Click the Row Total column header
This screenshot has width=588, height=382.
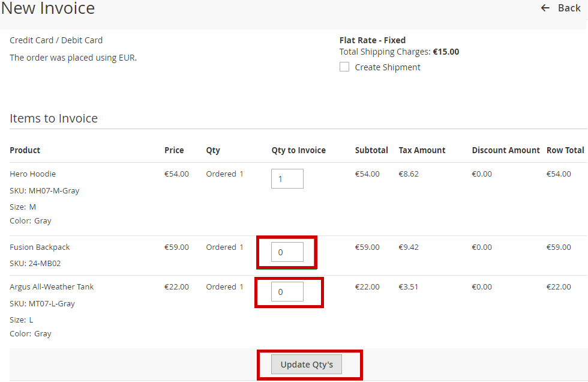[x=565, y=150]
